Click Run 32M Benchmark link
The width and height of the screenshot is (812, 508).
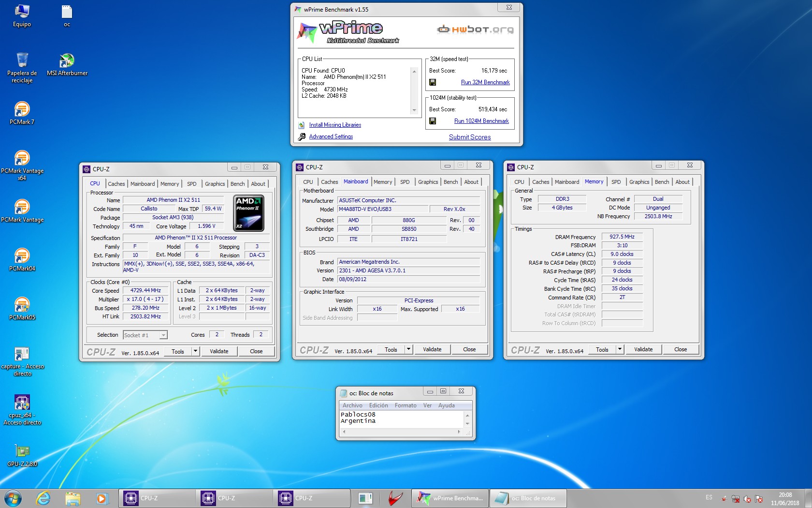(x=485, y=82)
